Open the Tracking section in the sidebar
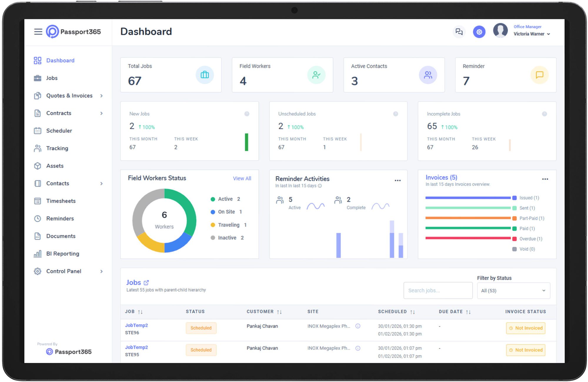 point(57,148)
